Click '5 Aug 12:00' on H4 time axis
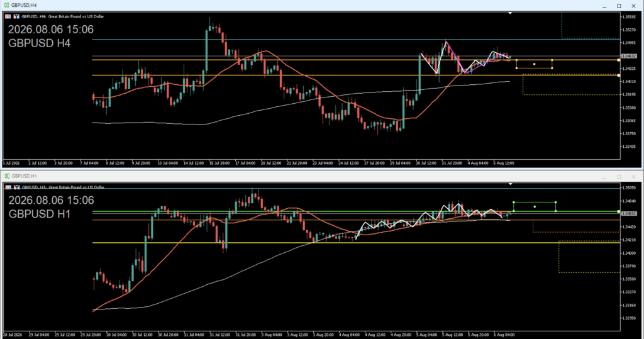The image size is (644, 339). pos(504,163)
